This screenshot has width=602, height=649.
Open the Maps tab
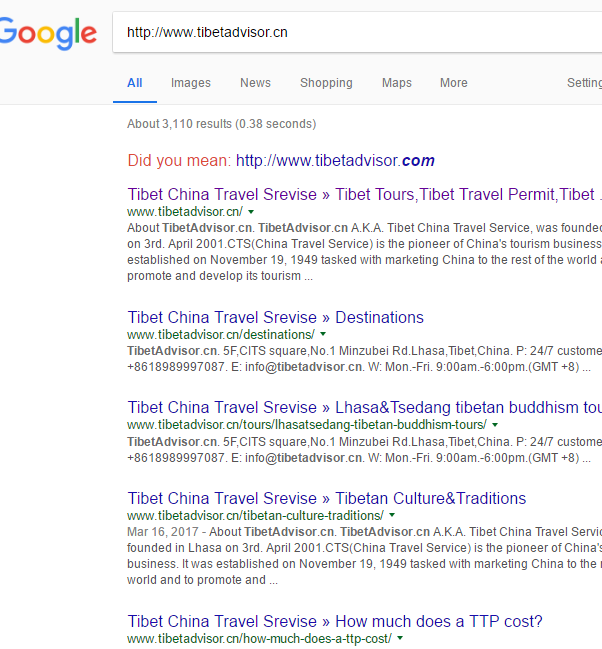tap(397, 83)
